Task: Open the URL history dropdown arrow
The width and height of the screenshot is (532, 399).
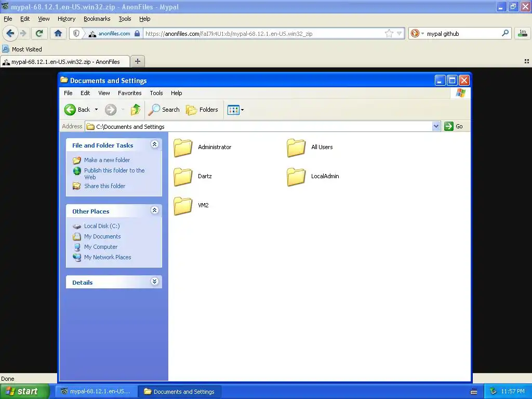Action: [400, 33]
